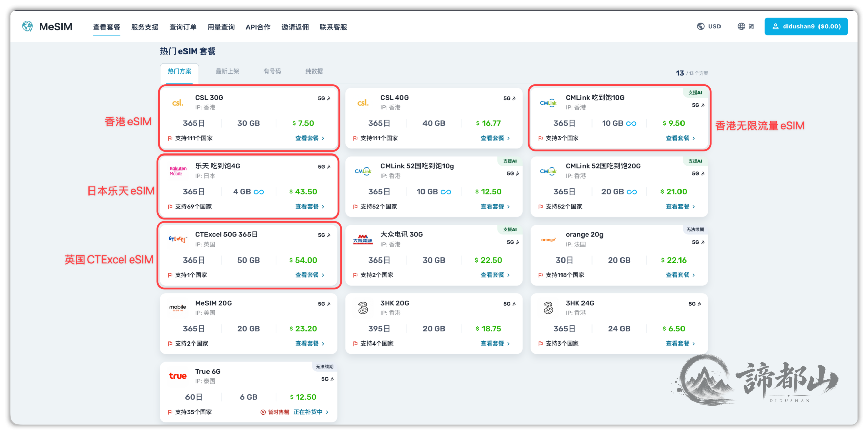Open the USD currency selector

click(709, 26)
